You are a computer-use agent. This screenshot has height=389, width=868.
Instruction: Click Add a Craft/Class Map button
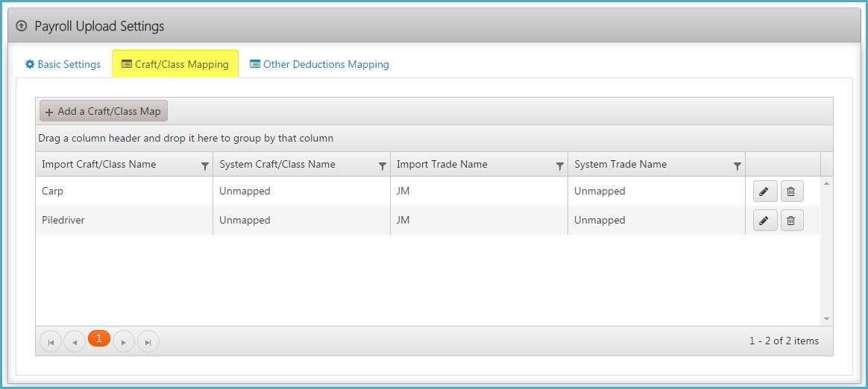104,111
